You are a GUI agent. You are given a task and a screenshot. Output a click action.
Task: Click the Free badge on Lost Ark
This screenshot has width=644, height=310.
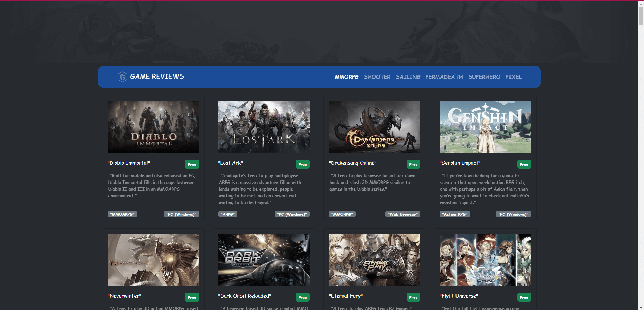coord(303,164)
